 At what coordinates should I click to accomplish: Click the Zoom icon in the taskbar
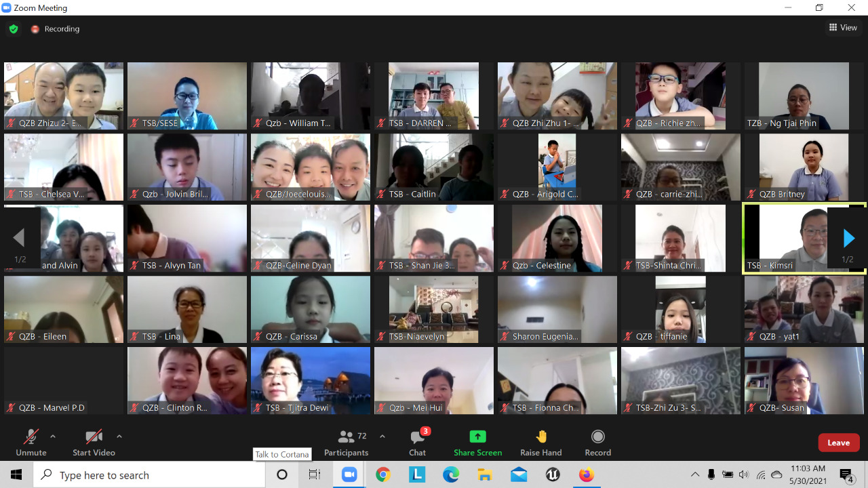click(x=349, y=475)
